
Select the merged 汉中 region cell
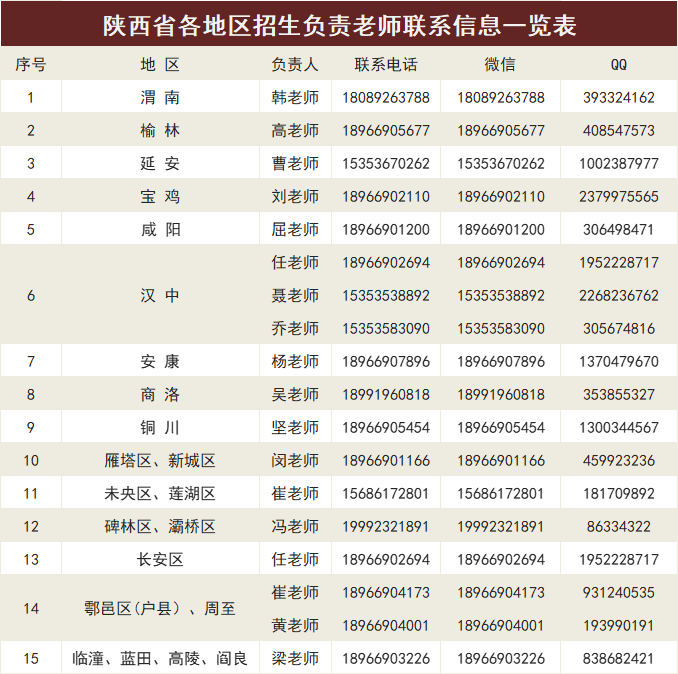click(x=160, y=296)
